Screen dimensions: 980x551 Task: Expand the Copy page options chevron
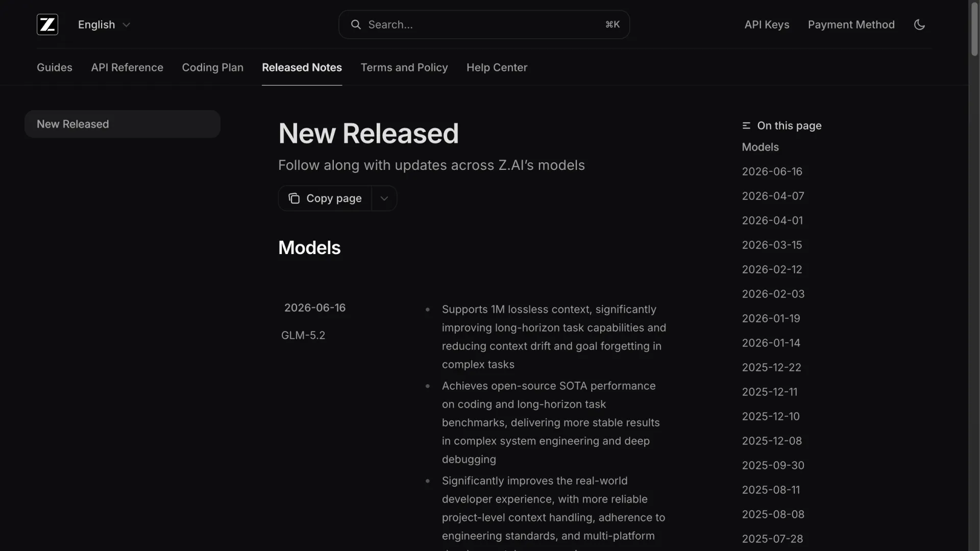click(384, 198)
